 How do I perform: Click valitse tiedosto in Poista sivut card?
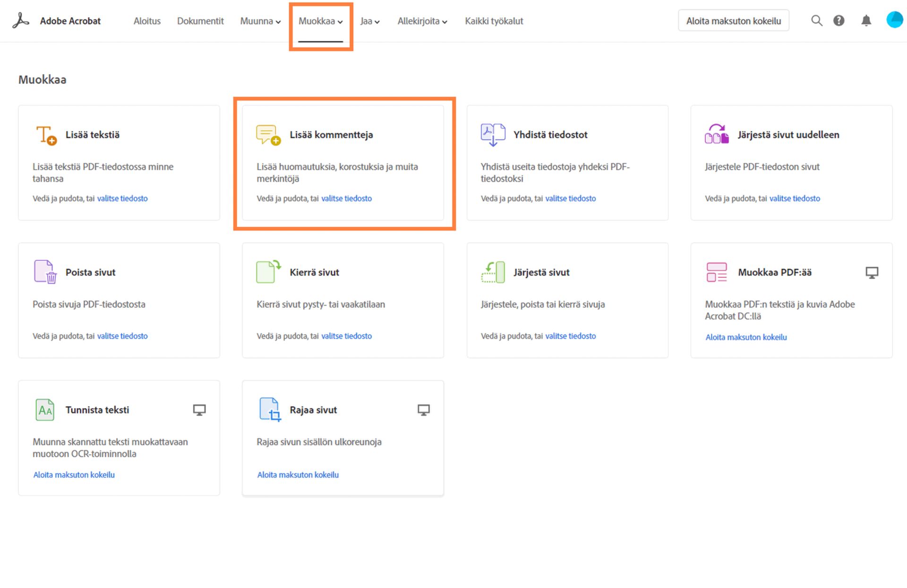click(122, 336)
